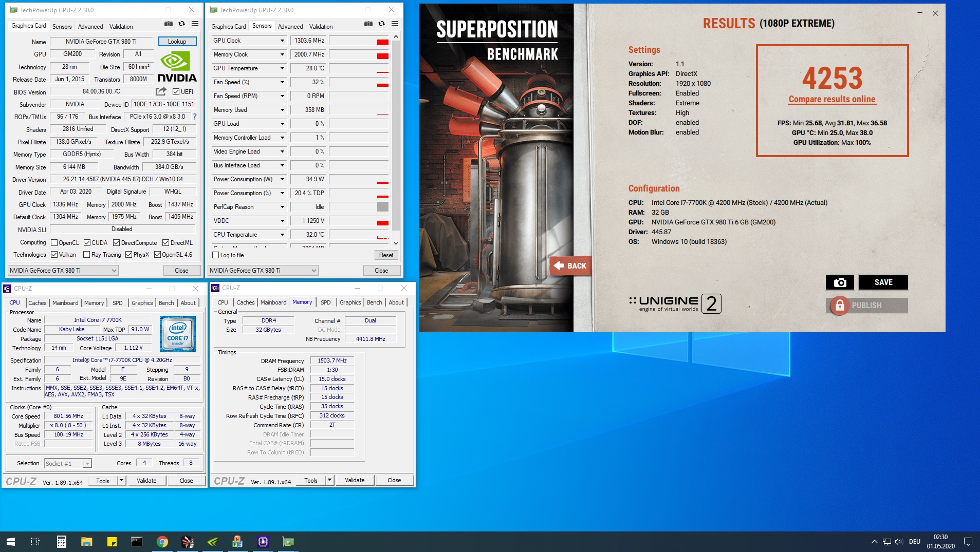Image resolution: width=980 pixels, height=552 pixels.
Task: Expand the Memory Clock sensor dropdown
Action: [x=282, y=54]
